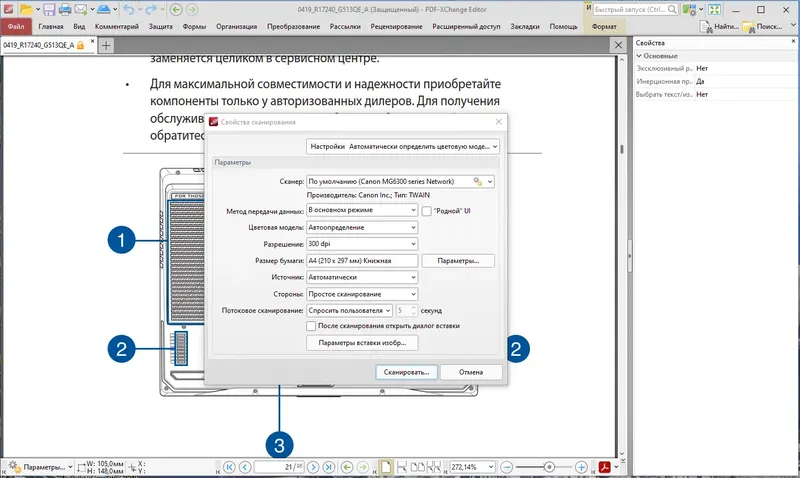This screenshot has height=478, width=800.
Task: Select the single page layout icon
Action: pos(386,467)
